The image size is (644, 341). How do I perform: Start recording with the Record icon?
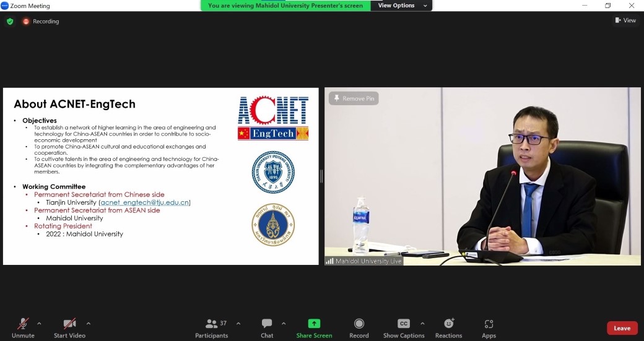pyautogui.click(x=359, y=324)
